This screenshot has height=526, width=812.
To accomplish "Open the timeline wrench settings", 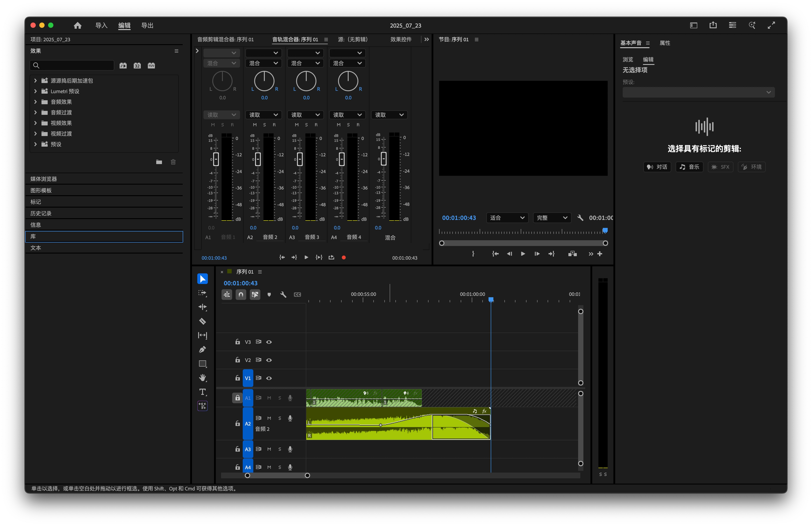I will tap(283, 294).
